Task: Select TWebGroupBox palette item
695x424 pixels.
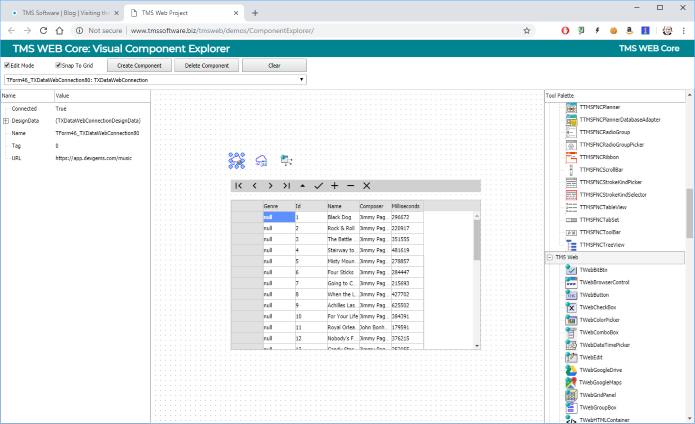Action: [598, 407]
